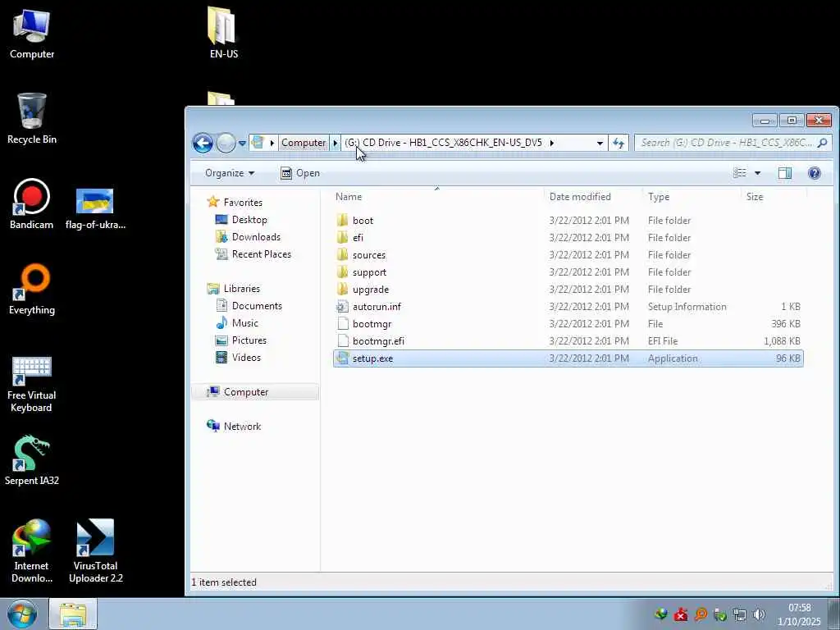Open Desktop in the navigation pane

[x=249, y=220]
